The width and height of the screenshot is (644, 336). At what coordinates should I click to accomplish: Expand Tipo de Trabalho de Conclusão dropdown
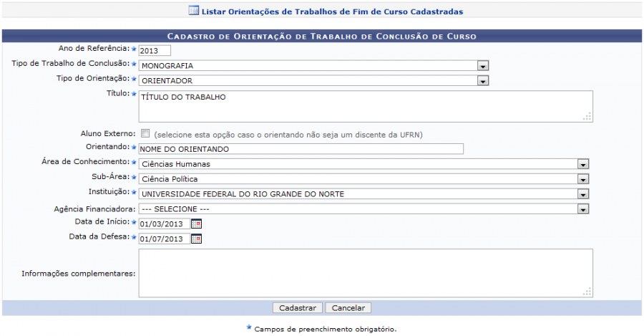coord(483,66)
